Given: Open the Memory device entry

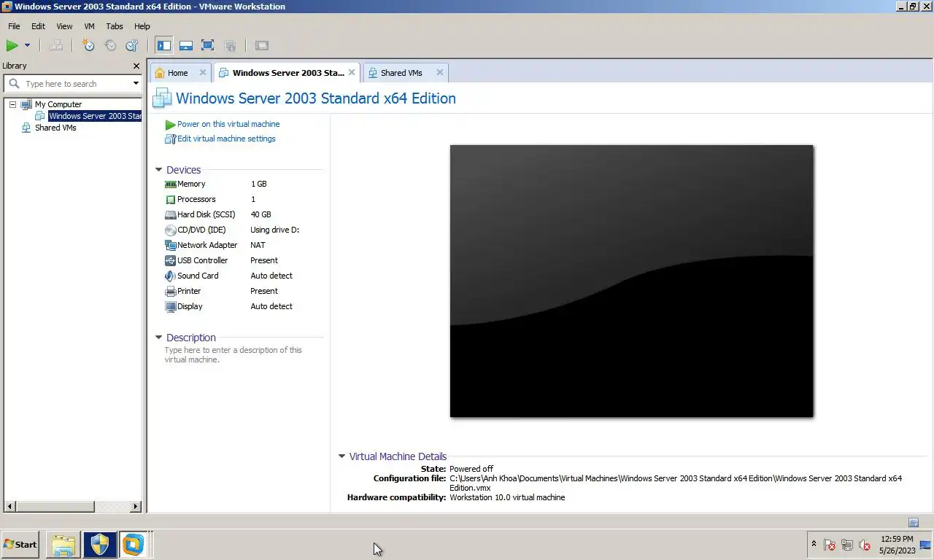Looking at the screenshot, I should 191,184.
